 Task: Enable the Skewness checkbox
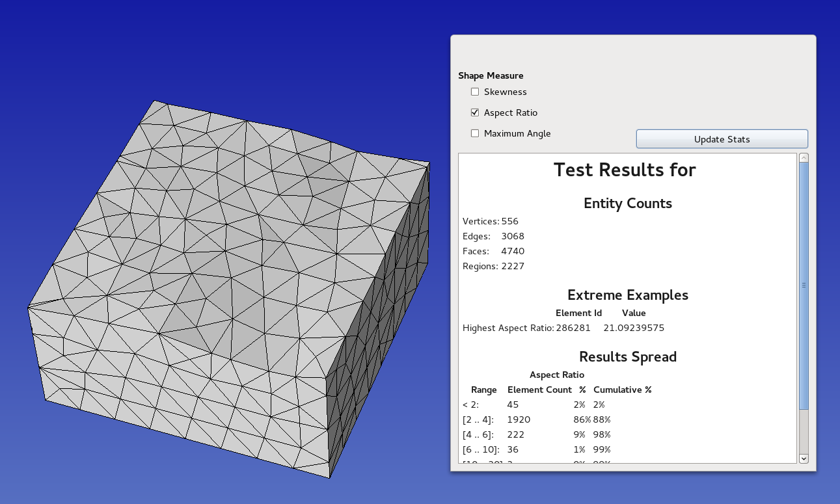pyautogui.click(x=475, y=92)
